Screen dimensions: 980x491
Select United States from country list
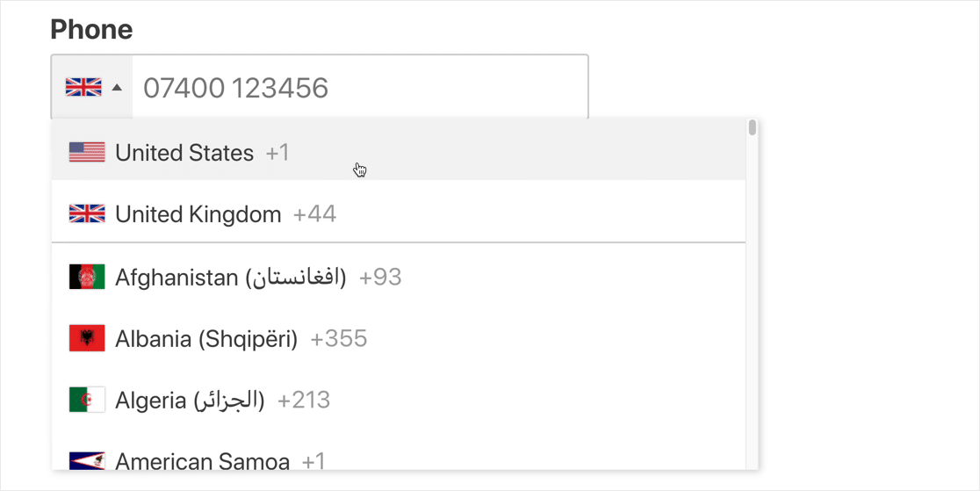(x=184, y=153)
